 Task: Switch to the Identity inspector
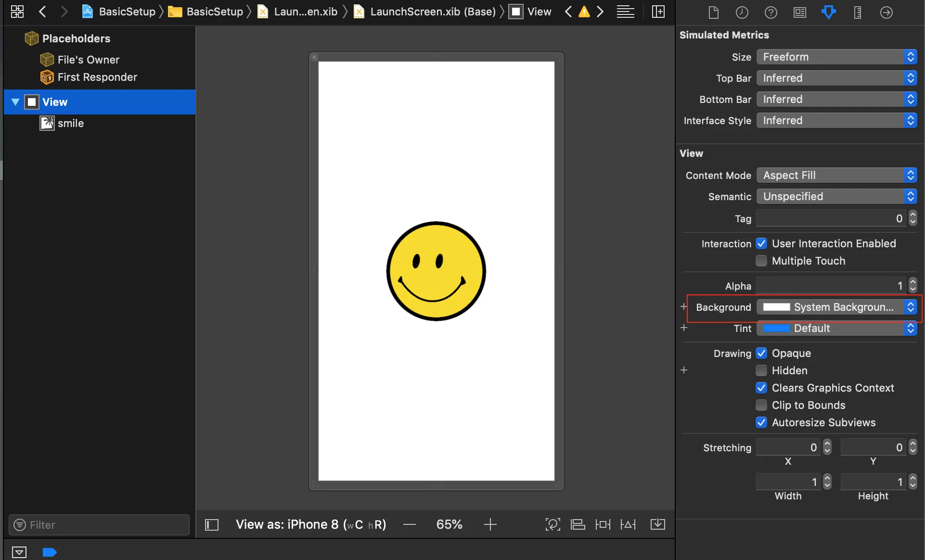[x=800, y=13]
